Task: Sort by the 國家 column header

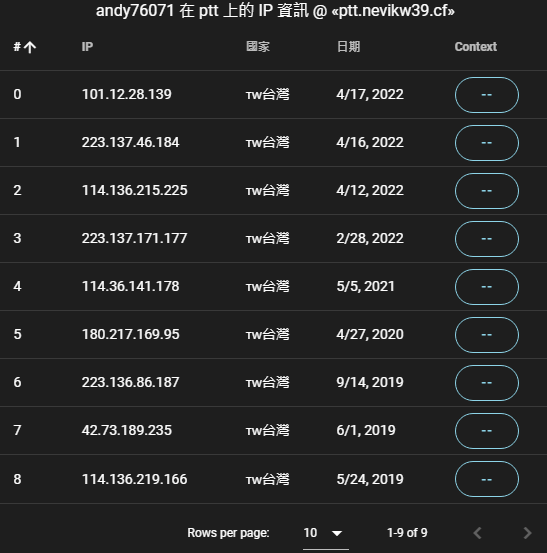Action: pos(258,47)
